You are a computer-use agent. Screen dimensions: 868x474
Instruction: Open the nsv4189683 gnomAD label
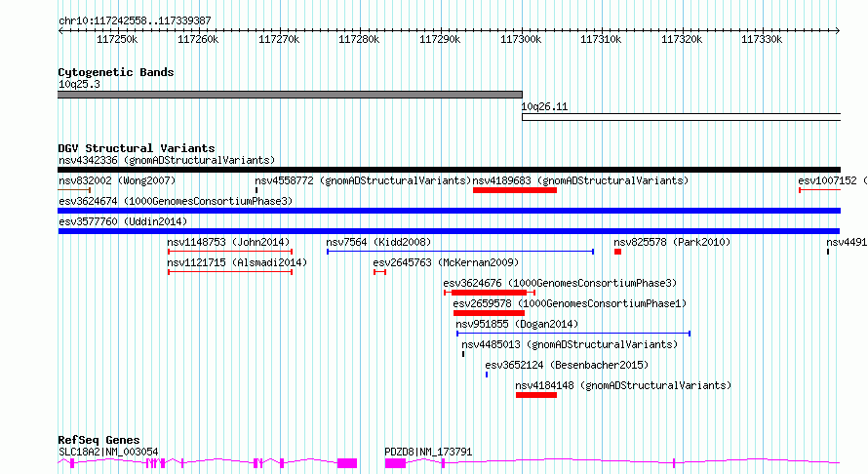tap(580, 180)
